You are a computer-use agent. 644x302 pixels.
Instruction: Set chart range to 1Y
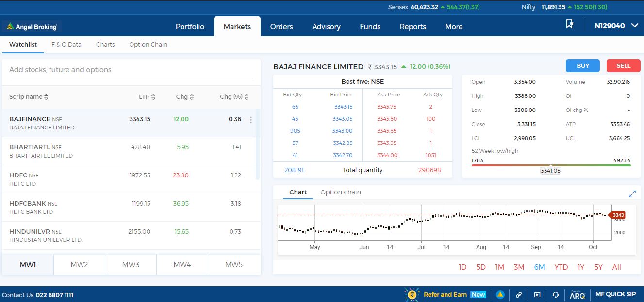point(581,267)
